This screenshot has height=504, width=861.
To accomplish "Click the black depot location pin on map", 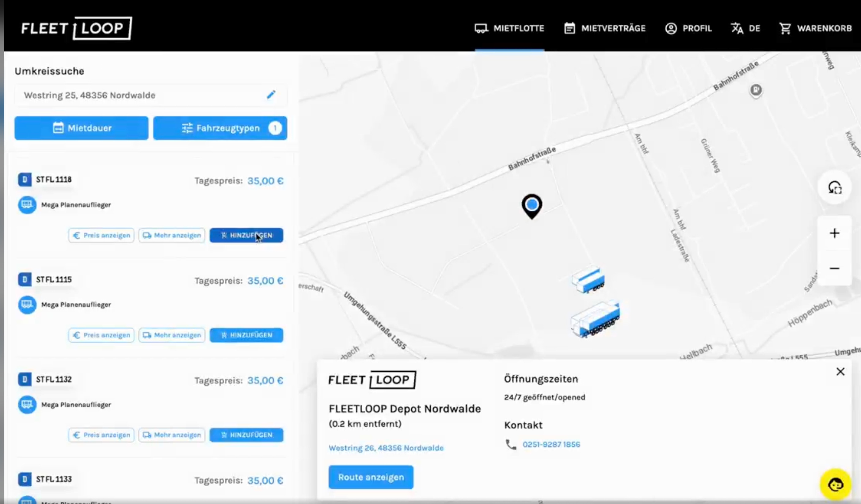I will point(531,205).
